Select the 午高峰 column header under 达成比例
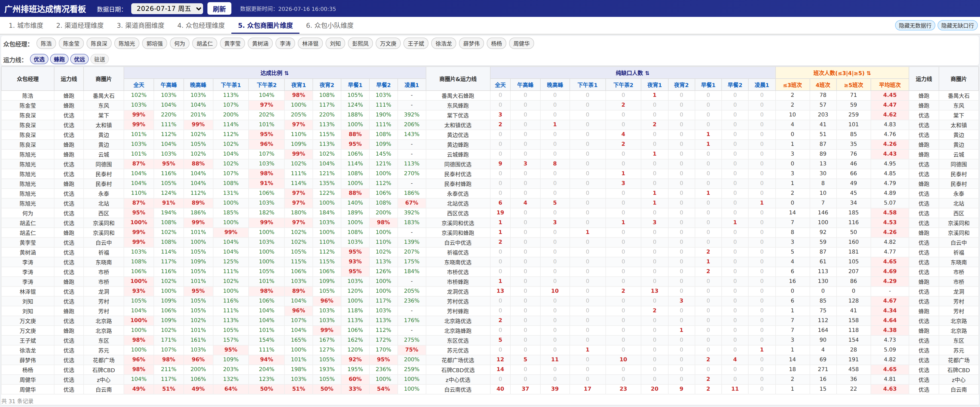 tap(169, 85)
